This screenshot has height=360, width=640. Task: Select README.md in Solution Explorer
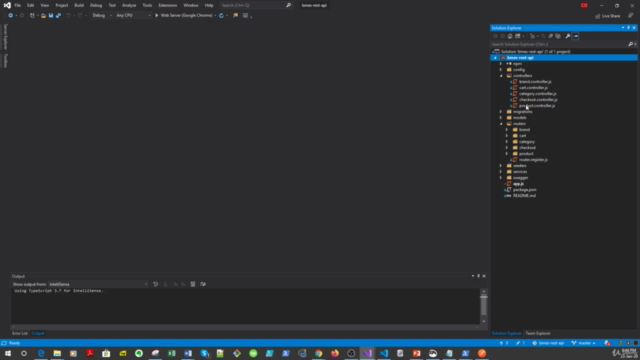(524, 196)
